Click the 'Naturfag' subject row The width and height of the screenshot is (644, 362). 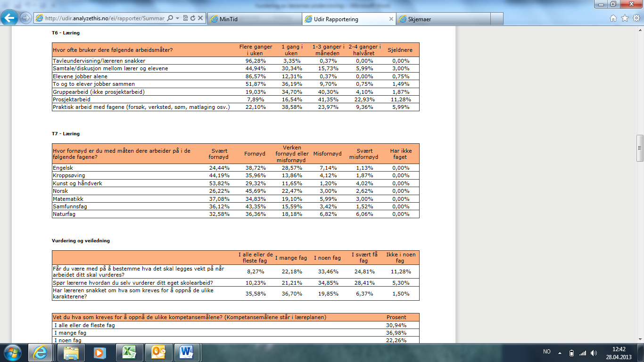click(x=235, y=214)
